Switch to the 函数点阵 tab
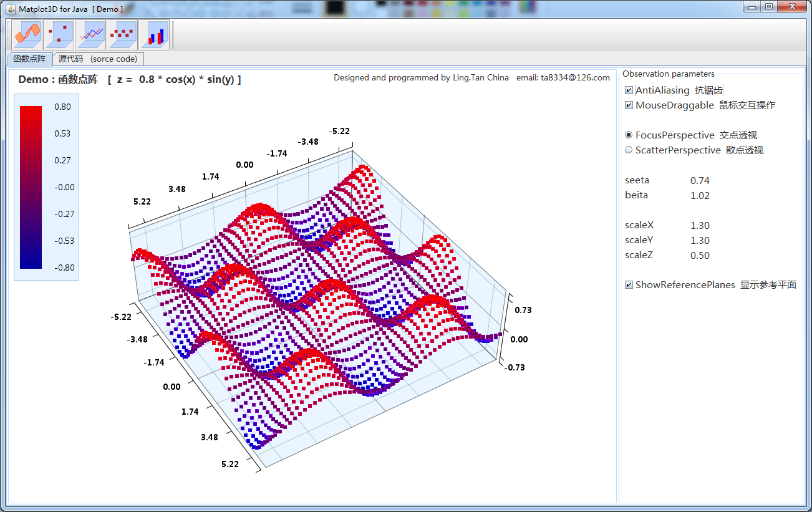The image size is (812, 512). pyautogui.click(x=30, y=59)
